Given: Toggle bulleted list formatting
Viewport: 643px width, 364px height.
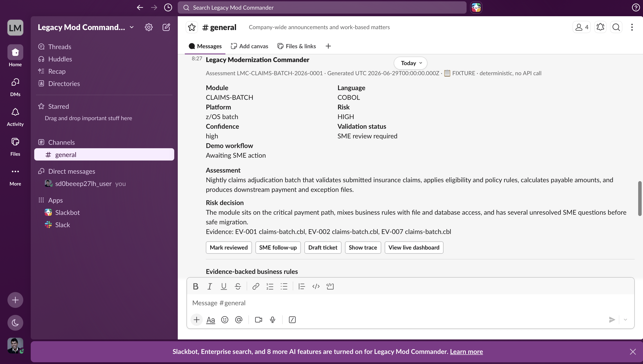Looking at the screenshot, I should [x=284, y=286].
